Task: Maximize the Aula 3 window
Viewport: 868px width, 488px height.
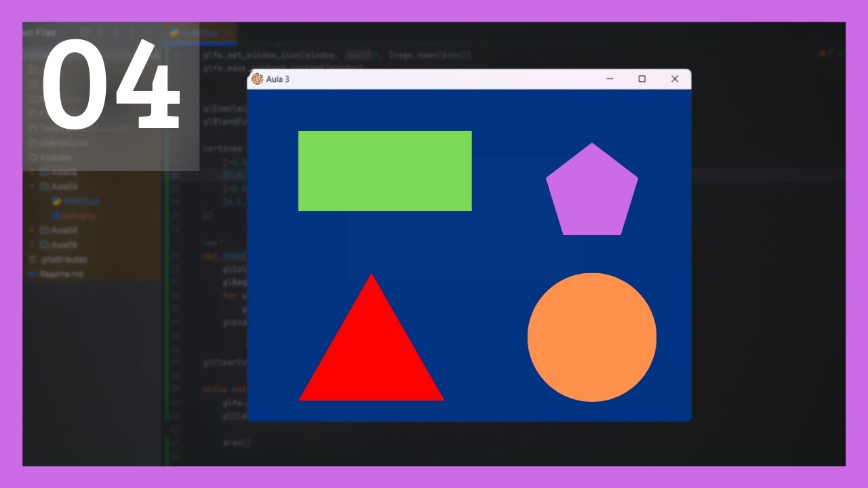Action: pos(642,79)
